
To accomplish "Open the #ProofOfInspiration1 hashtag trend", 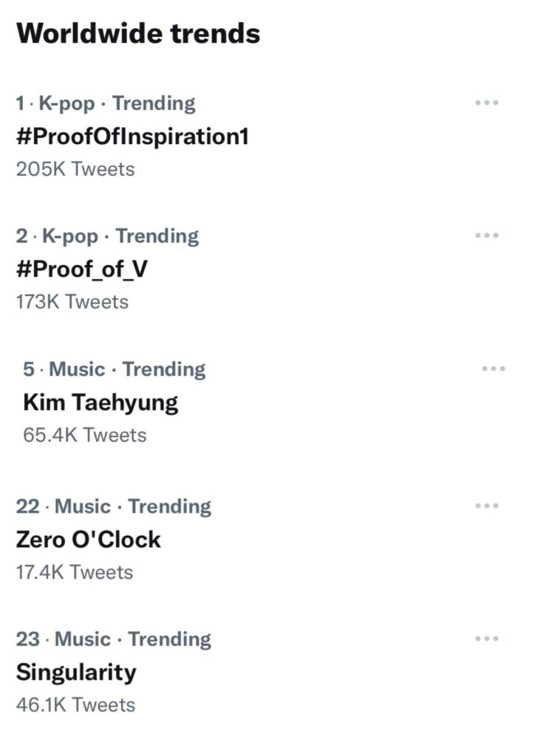I will pos(132,137).
